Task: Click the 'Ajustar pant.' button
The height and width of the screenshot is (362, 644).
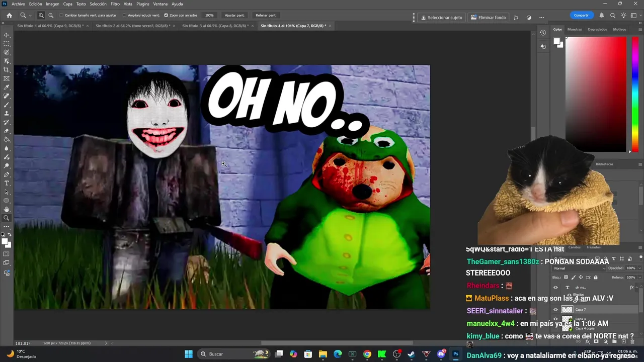Action: [234, 16]
